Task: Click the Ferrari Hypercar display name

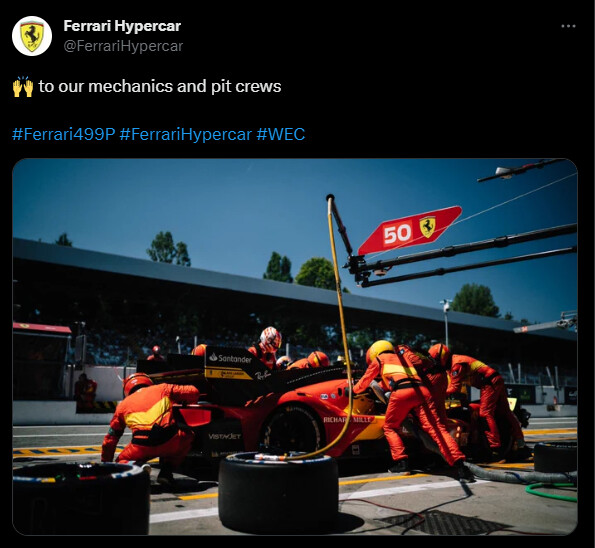Action: (122, 26)
